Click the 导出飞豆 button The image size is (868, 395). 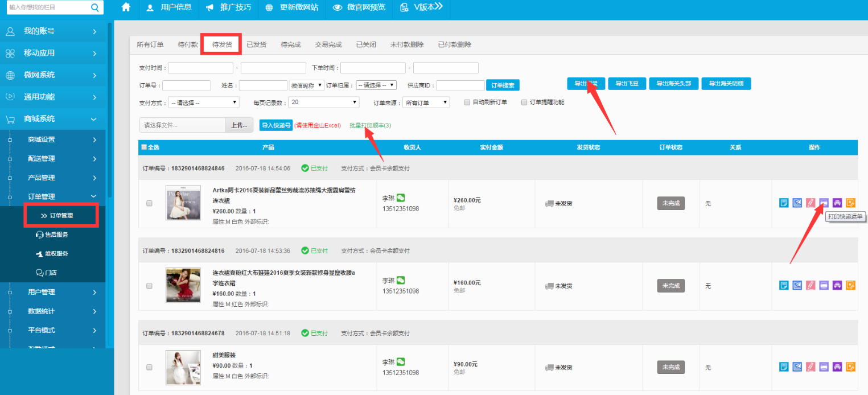click(x=627, y=84)
